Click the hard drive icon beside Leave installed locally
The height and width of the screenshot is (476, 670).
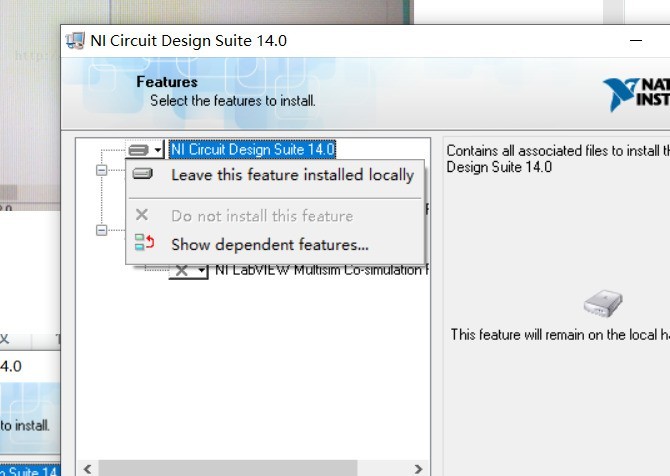[143, 174]
